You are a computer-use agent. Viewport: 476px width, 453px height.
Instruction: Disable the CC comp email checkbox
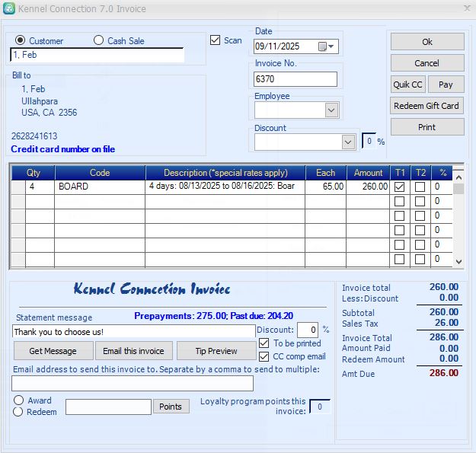pos(264,356)
